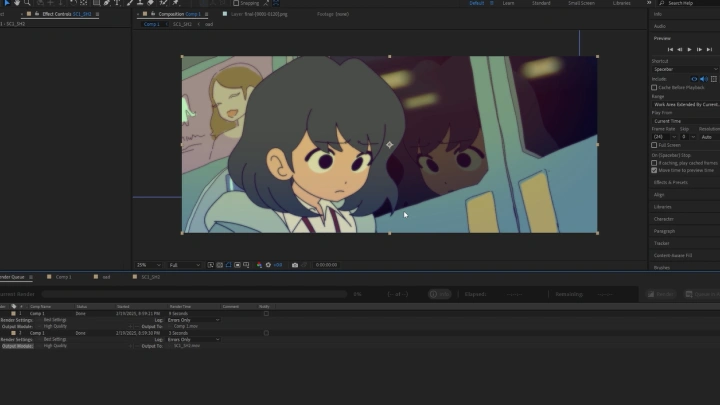
Task: Click the Reset Exposure icon
Action: (x=268, y=265)
